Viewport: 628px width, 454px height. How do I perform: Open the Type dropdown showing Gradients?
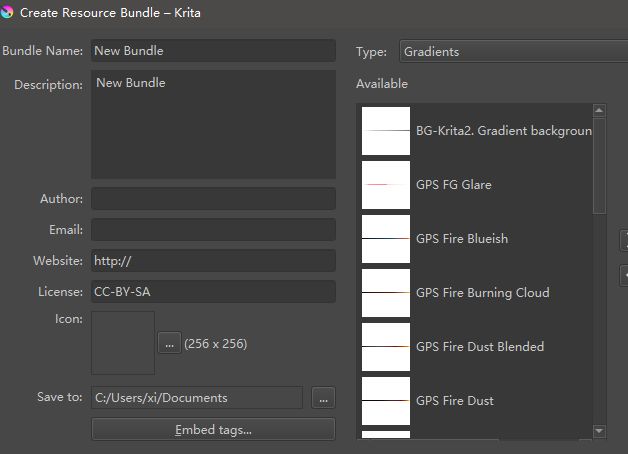coord(513,51)
